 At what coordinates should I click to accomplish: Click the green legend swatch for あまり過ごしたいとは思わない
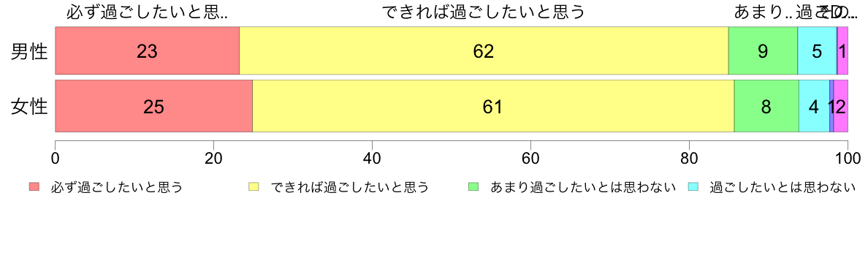click(473, 187)
